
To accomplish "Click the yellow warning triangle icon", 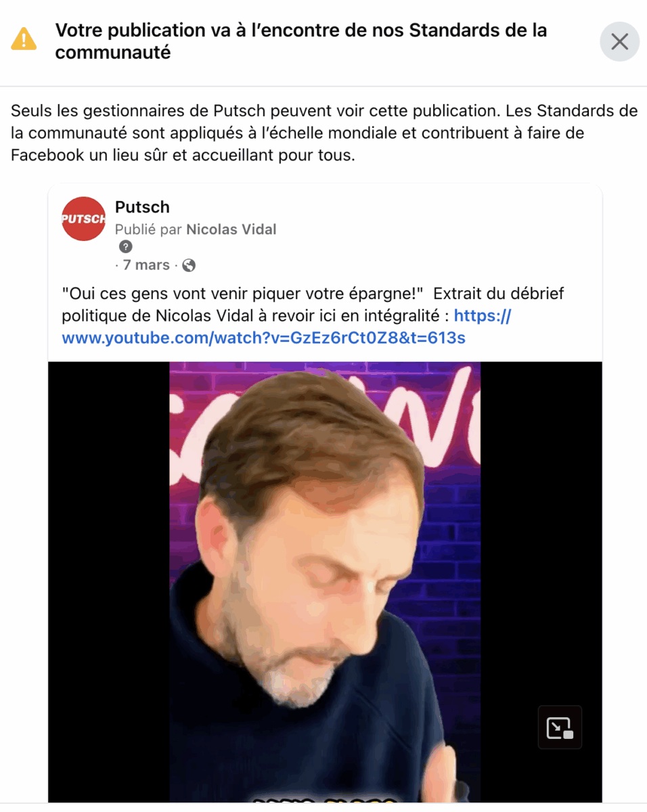I will 24,39.
